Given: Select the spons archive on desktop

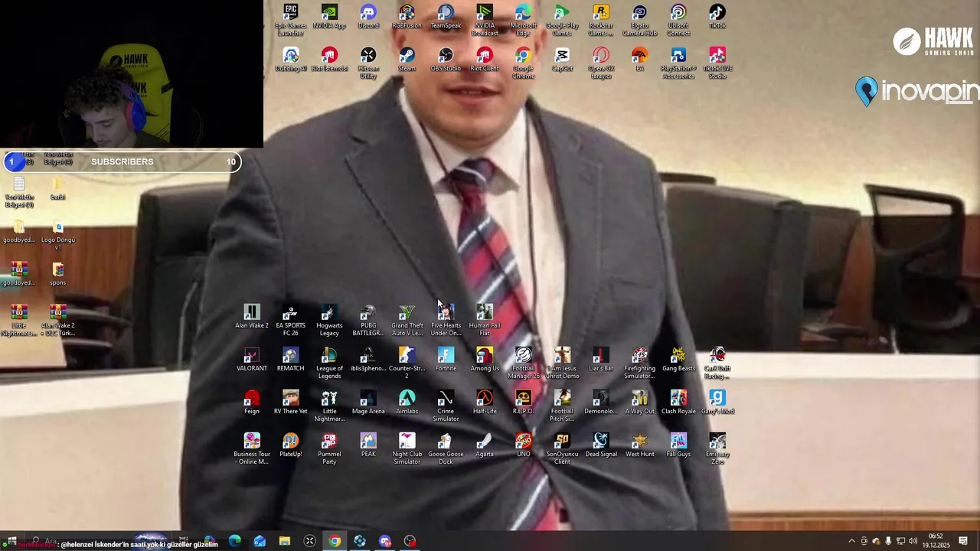Looking at the screenshot, I should click(58, 274).
